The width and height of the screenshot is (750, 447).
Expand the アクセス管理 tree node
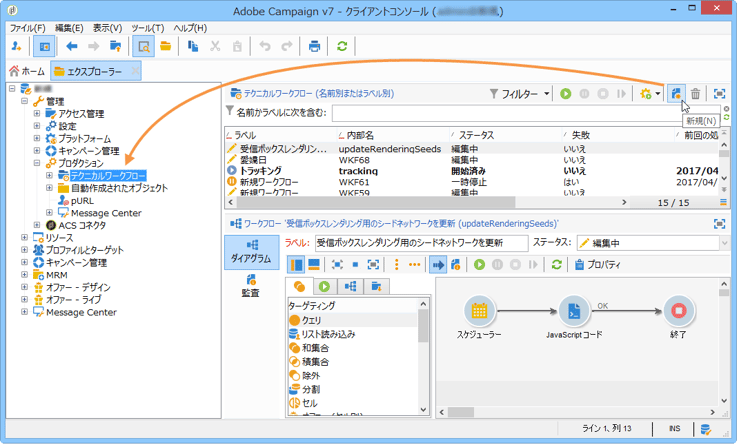point(37,113)
